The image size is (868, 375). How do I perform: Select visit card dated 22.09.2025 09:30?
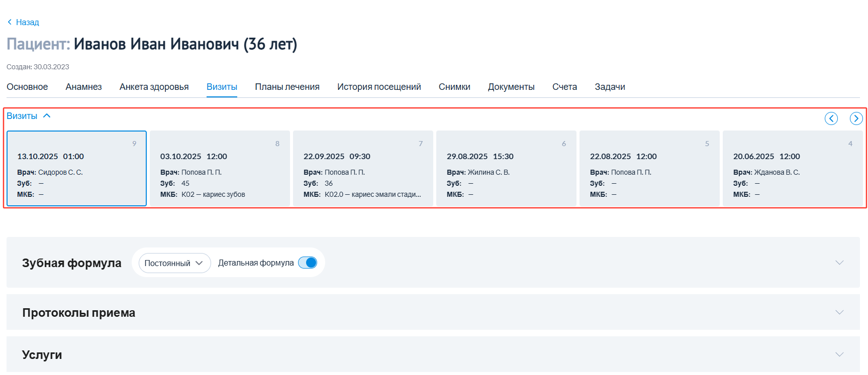pos(363,169)
